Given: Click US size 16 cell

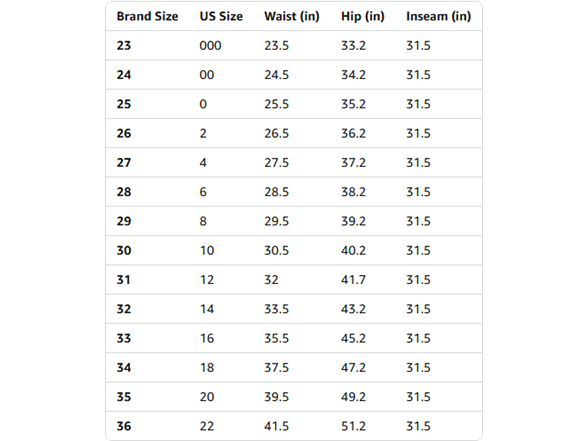Looking at the screenshot, I should [x=207, y=338].
